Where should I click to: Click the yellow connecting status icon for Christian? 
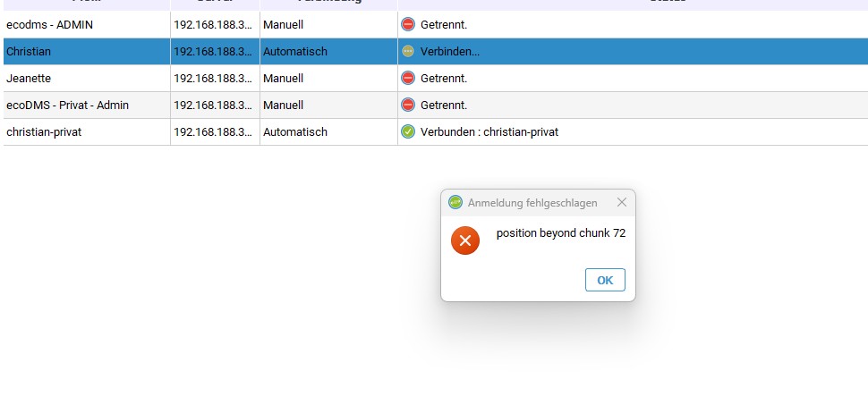click(x=408, y=52)
